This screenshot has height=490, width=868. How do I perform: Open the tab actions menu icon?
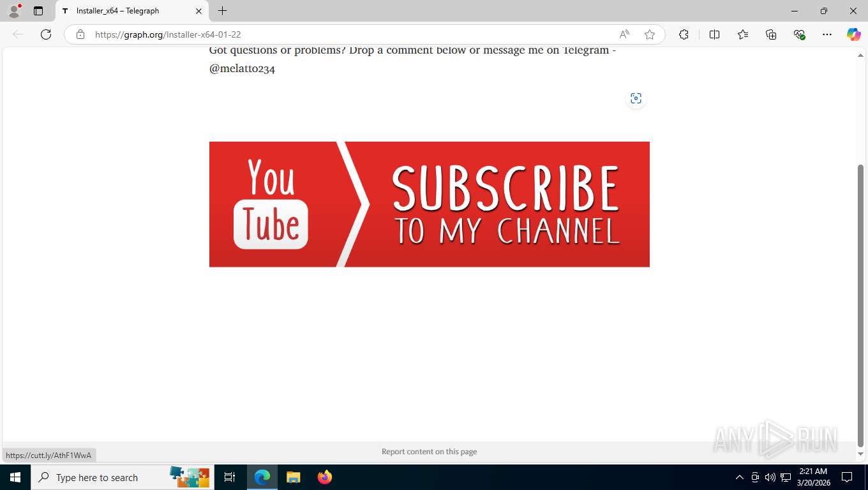38,11
